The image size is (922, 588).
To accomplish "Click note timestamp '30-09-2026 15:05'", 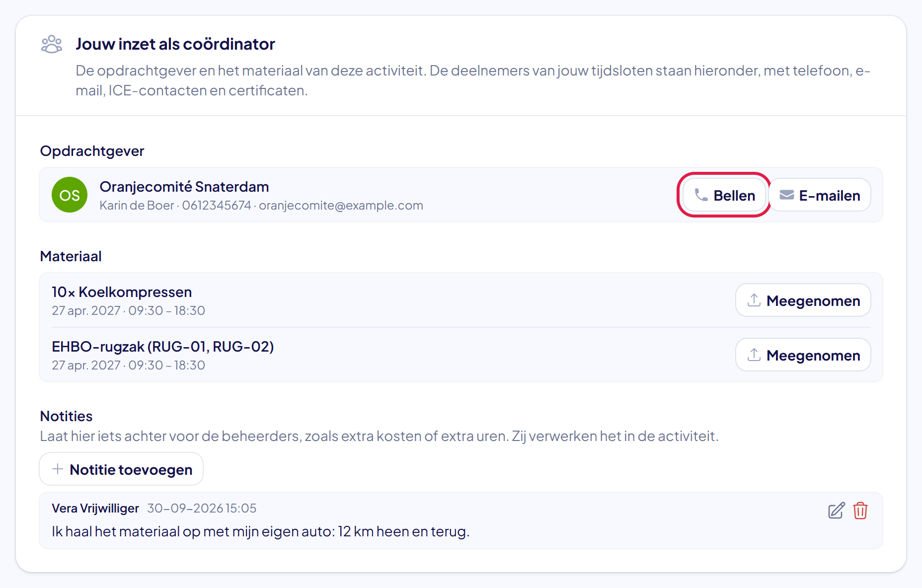I will pyautogui.click(x=202, y=509).
